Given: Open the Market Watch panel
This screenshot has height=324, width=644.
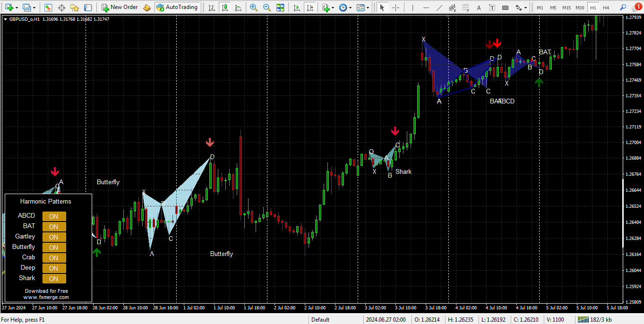Looking at the screenshot, I should pos(48,8).
